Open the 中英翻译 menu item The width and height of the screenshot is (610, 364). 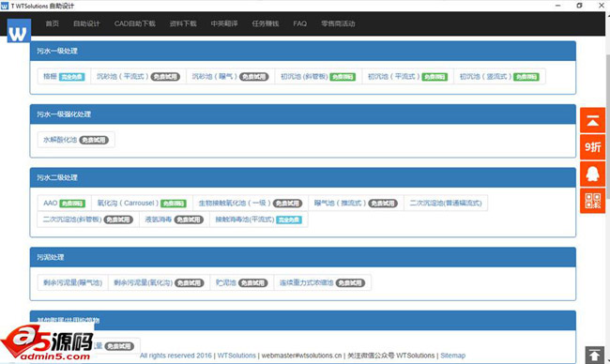(x=224, y=23)
